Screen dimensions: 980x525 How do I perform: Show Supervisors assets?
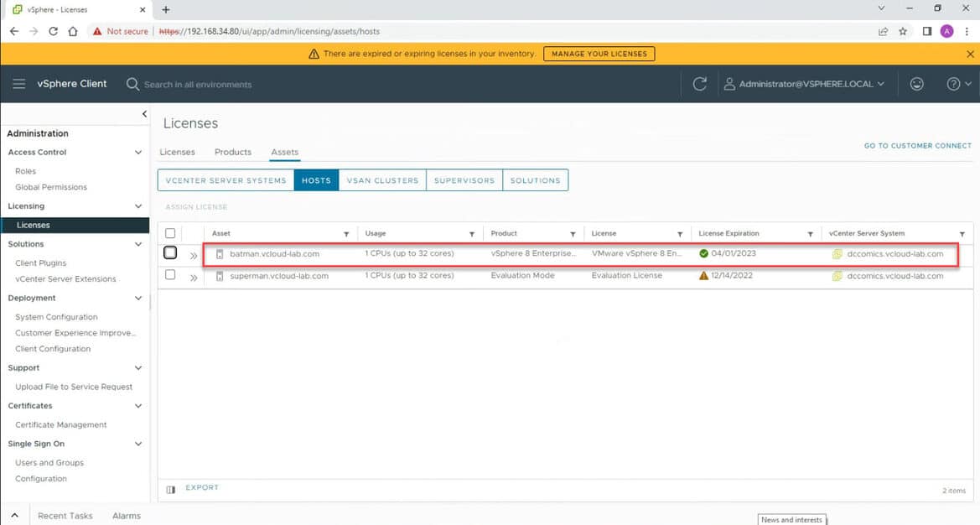(464, 180)
